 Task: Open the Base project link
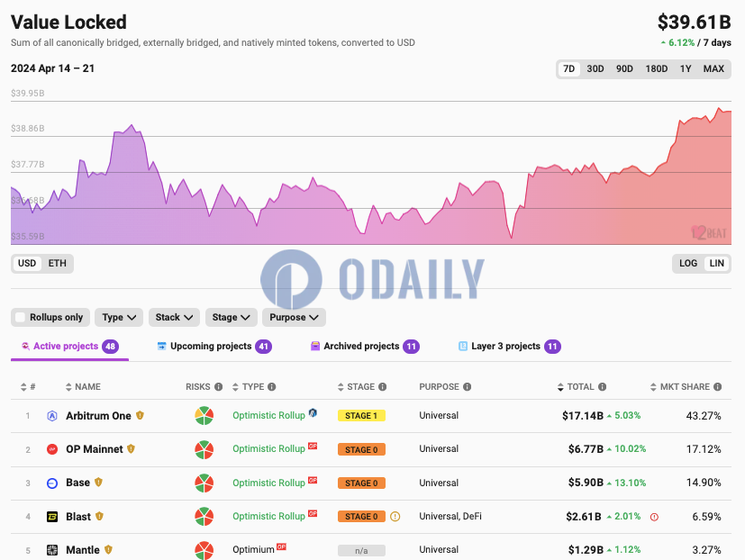coord(77,483)
